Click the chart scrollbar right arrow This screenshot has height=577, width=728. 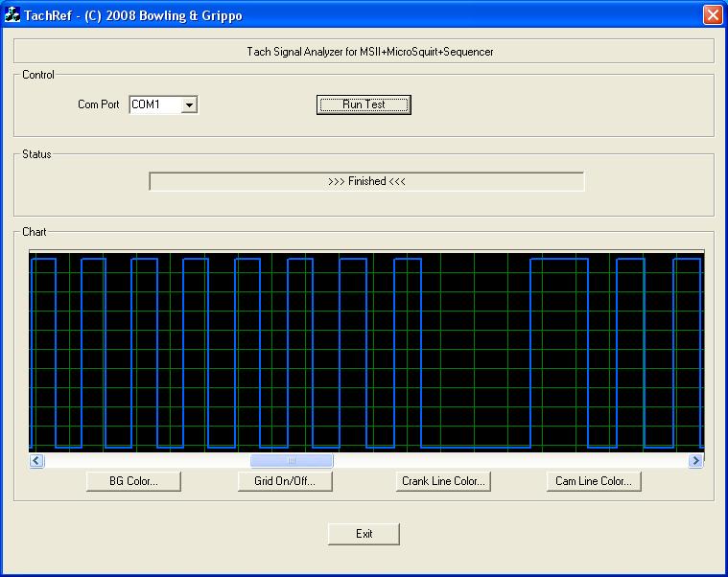click(695, 461)
